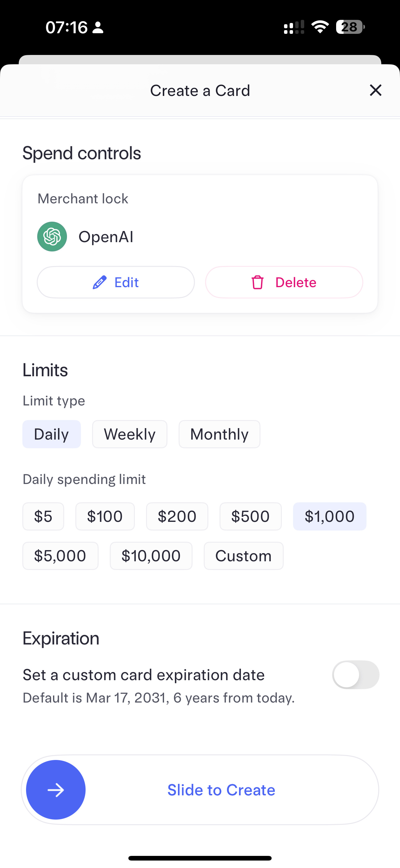Tap the battery indicator in status bar
The width and height of the screenshot is (400, 868).
pos(350,27)
